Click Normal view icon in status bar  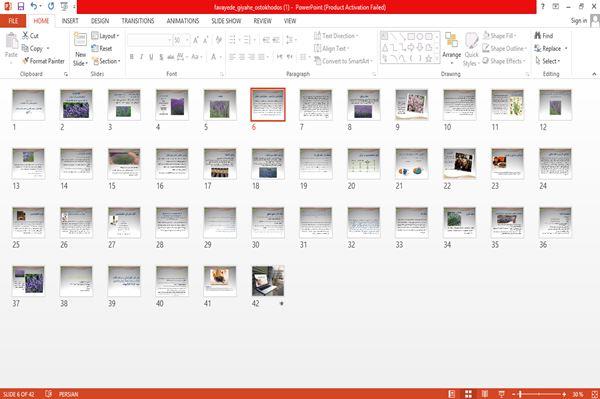pyautogui.click(x=452, y=394)
